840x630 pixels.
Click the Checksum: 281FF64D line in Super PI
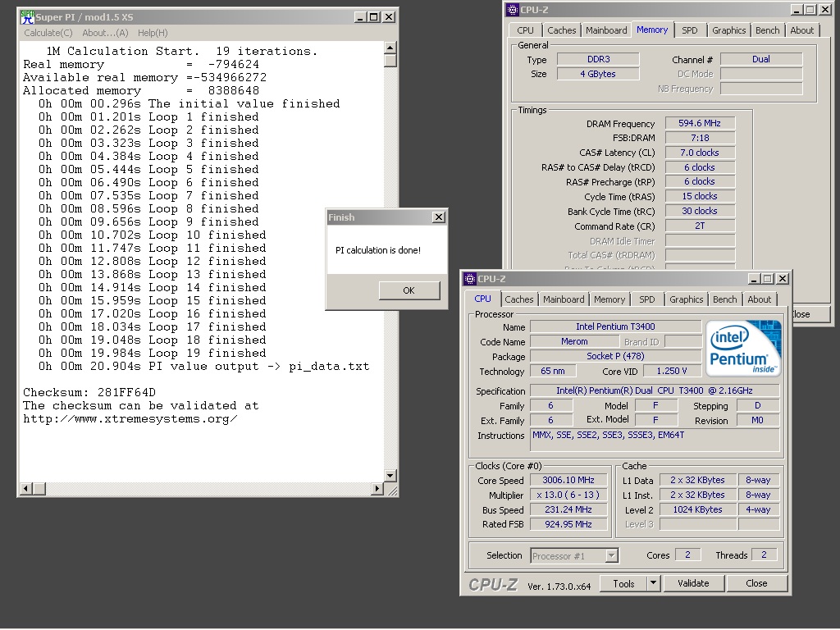pyautogui.click(x=89, y=393)
